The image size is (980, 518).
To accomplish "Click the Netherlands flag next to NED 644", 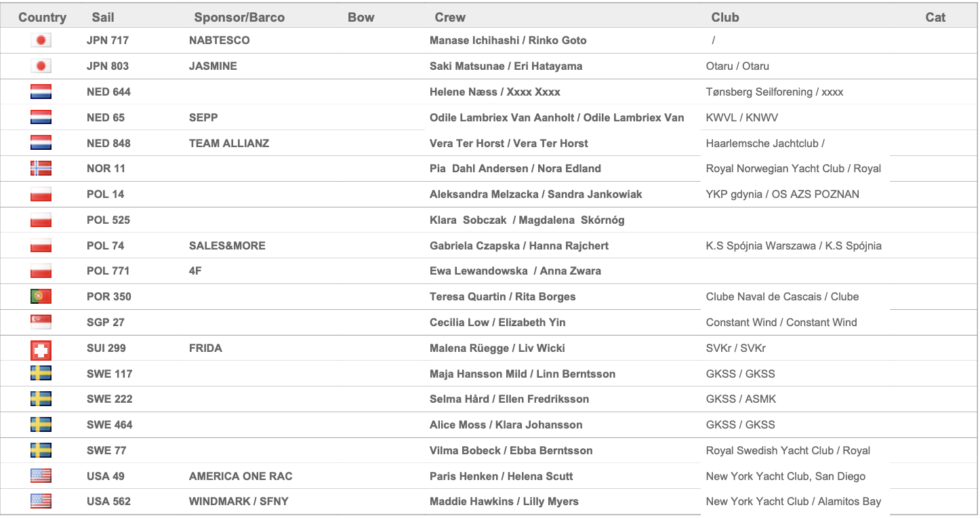I will pyautogui.click(x=41, y=92).
